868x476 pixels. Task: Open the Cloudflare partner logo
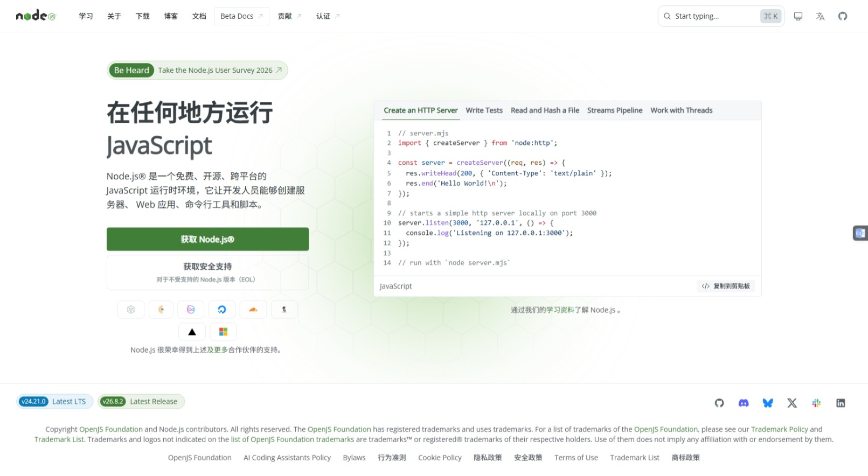[x=253, y=309]
